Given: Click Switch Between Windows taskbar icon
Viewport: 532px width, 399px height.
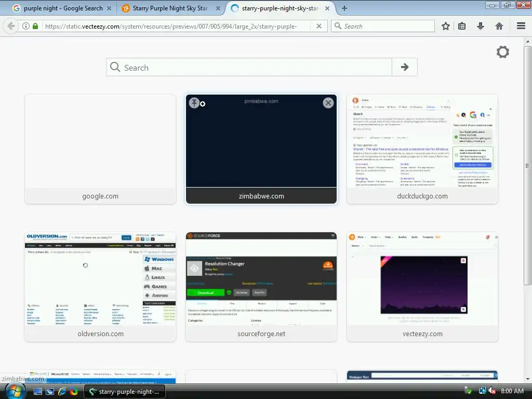Looking at the screenshot, I should pyautogui.click(x=50, y=392).
